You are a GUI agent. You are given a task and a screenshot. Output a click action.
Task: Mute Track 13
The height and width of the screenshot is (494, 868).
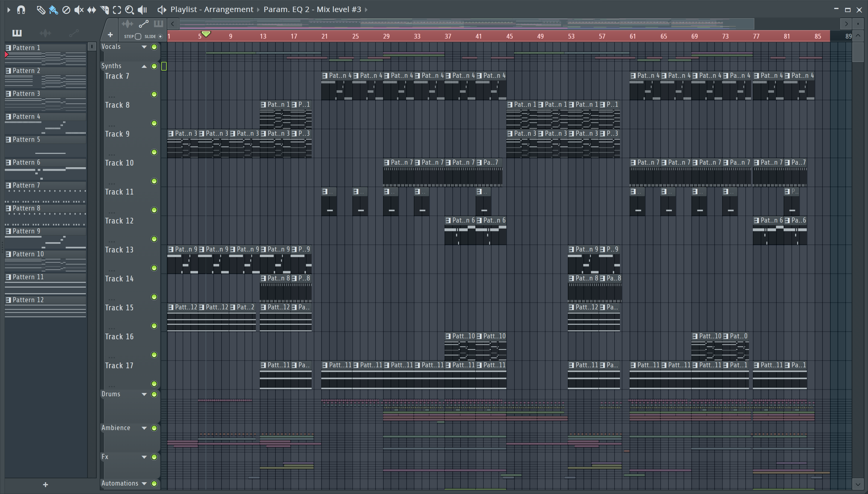click(154, 268)
